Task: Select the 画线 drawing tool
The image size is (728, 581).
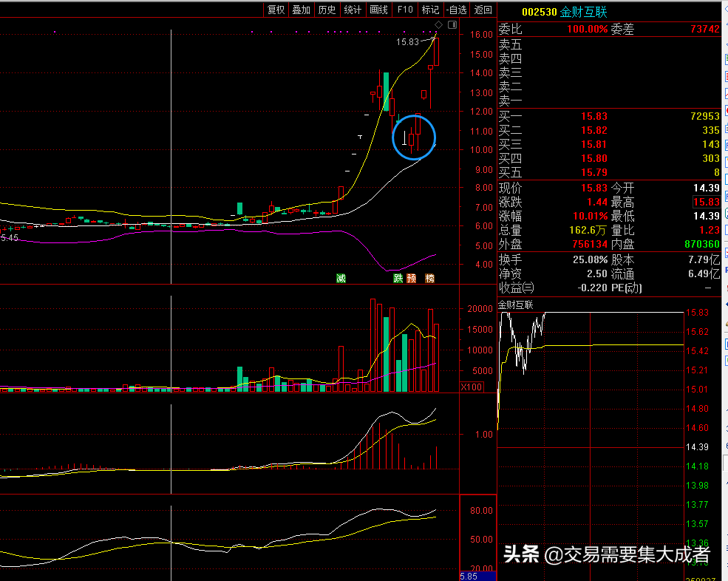Action: coord(379,10)
